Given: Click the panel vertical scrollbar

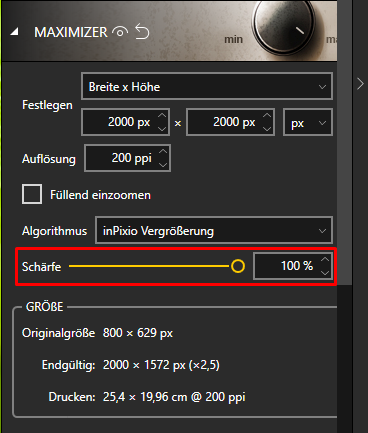Looking at the screenshot, I should click(x=345, y=143).
